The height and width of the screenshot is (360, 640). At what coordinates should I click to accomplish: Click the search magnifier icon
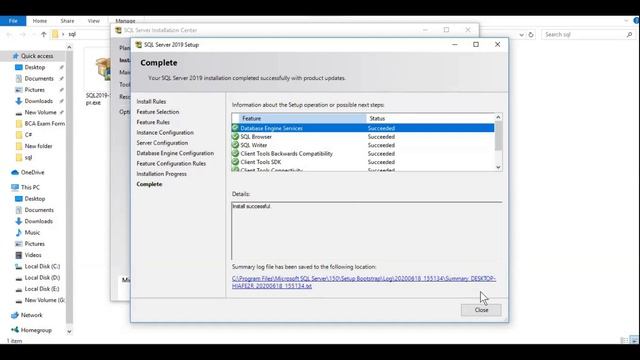click(x=629, y=35)
